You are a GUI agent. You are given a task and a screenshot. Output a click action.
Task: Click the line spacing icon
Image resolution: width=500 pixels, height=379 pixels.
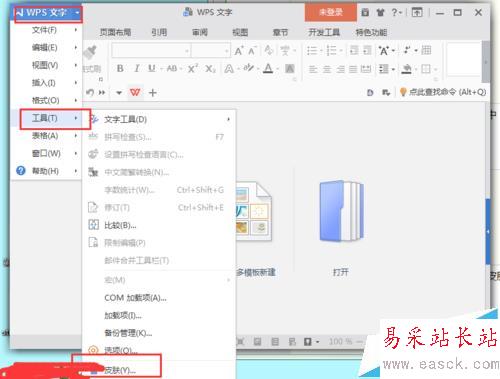click(384, 69)
